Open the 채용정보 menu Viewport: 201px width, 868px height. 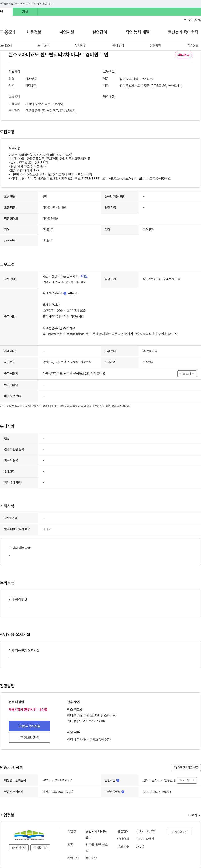coord(34,32)
